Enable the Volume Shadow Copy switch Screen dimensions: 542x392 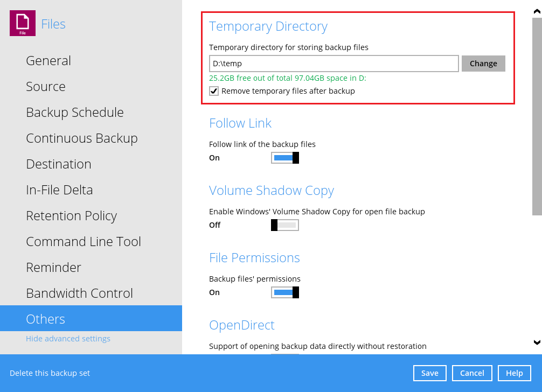pyautogui.click(x=284, y=225)
